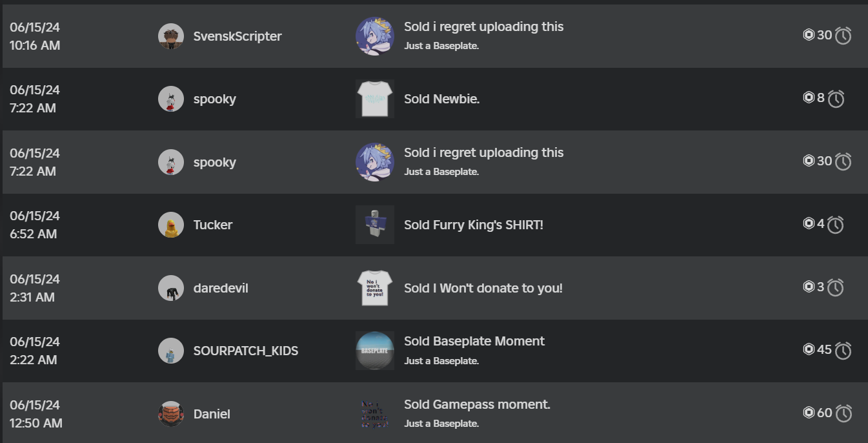The image size is (868, 443).
Task: Open SOURPATCH_KIDS user profile link
Action: [246, 351]
